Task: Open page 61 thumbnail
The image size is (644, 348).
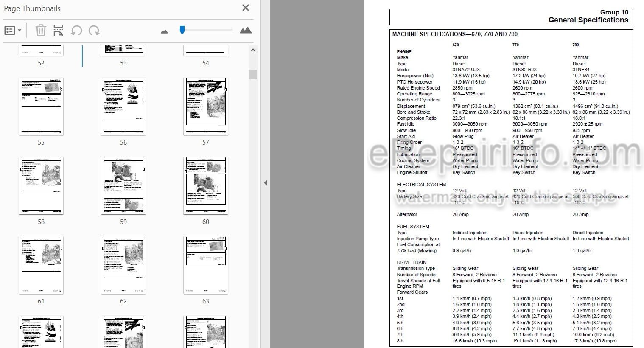Action: coord(41,265)
